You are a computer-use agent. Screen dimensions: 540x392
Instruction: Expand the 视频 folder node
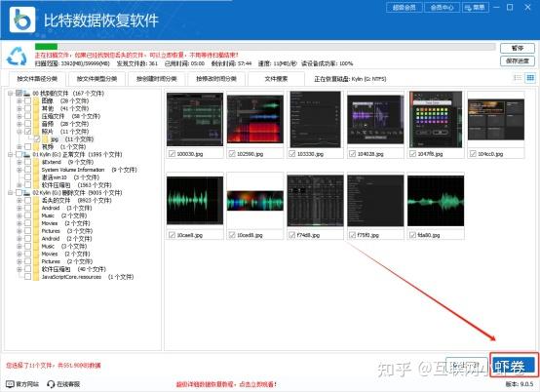pos(19,146)
